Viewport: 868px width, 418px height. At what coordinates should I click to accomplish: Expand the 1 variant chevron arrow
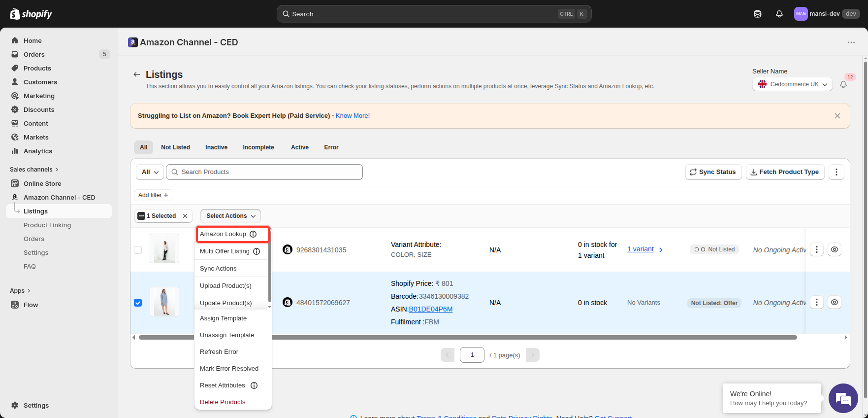click(x=661, y=250)
